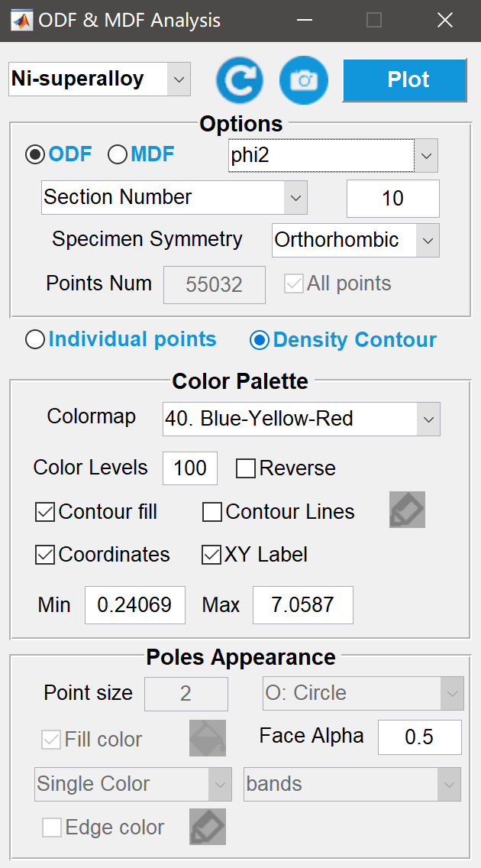Switch to Individual points mode
Viewport: 481px width, 868px height.
pyautogui.click(x=35, y=340)
